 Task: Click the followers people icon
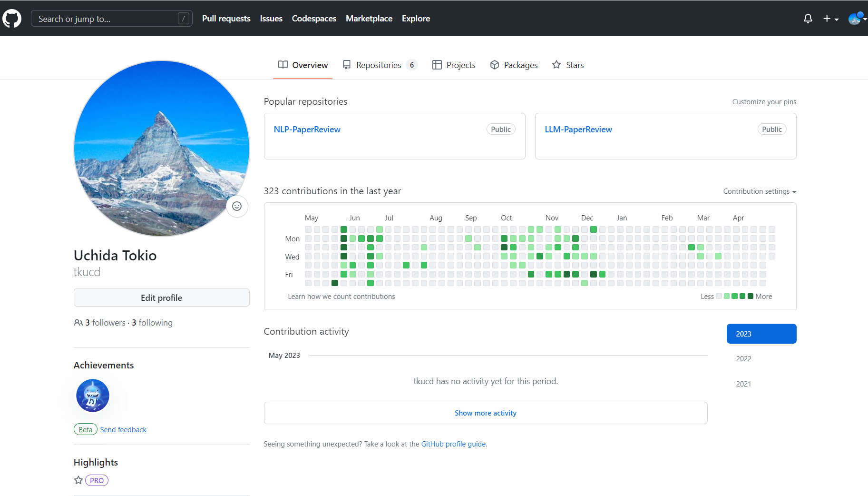point(78,323)
